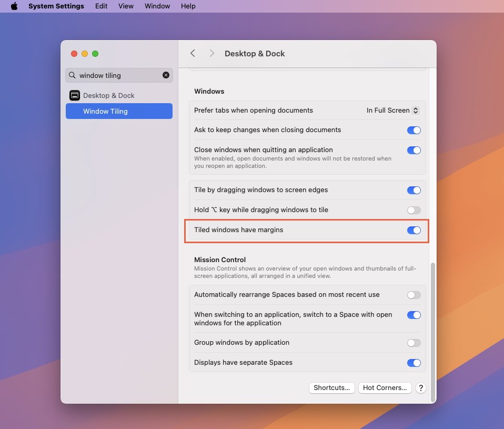Open help with the question mark button
Screen dimensions: 504x429
point(420,388)
